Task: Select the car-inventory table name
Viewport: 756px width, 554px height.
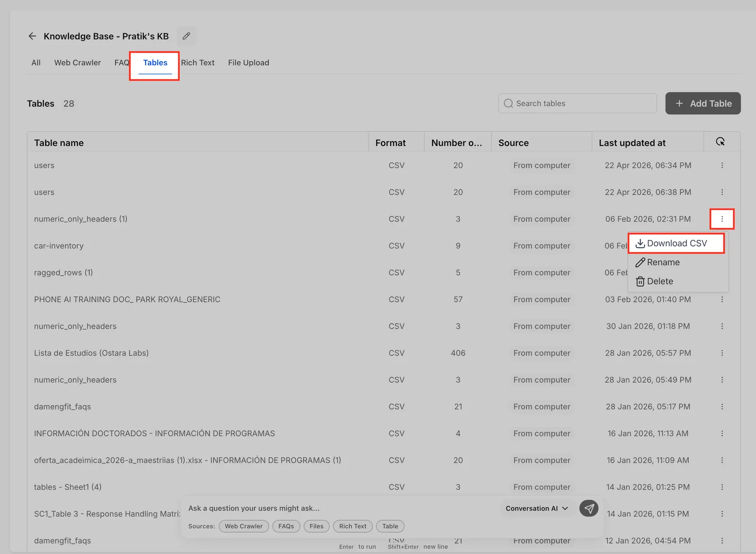Action: coord(59,246)
